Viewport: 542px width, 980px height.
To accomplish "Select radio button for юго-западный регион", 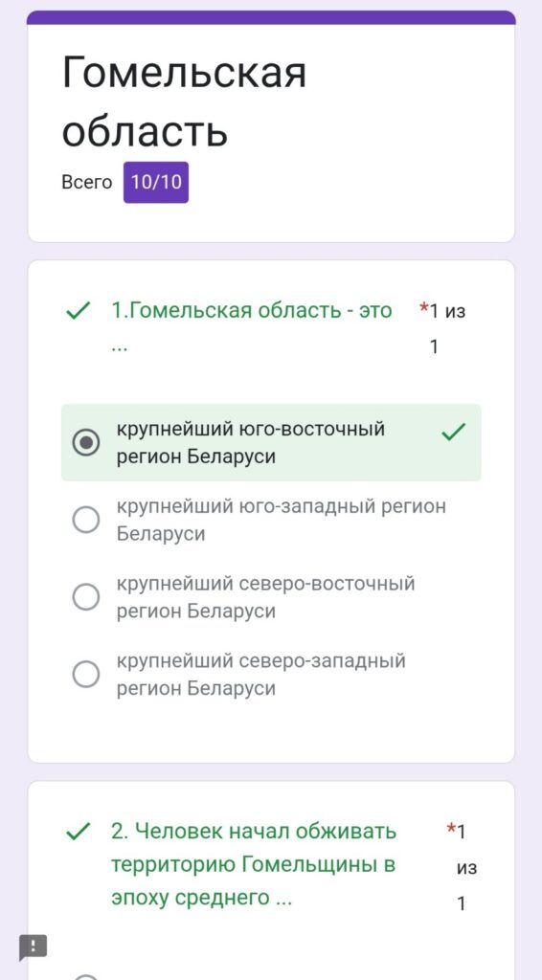I will point(85,520).
